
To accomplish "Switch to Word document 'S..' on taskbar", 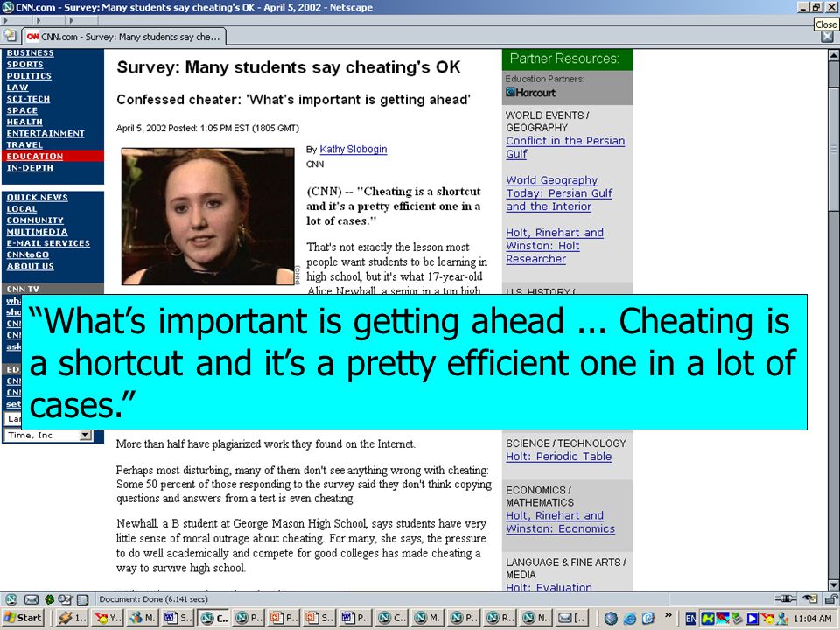I will click(178, 618).
